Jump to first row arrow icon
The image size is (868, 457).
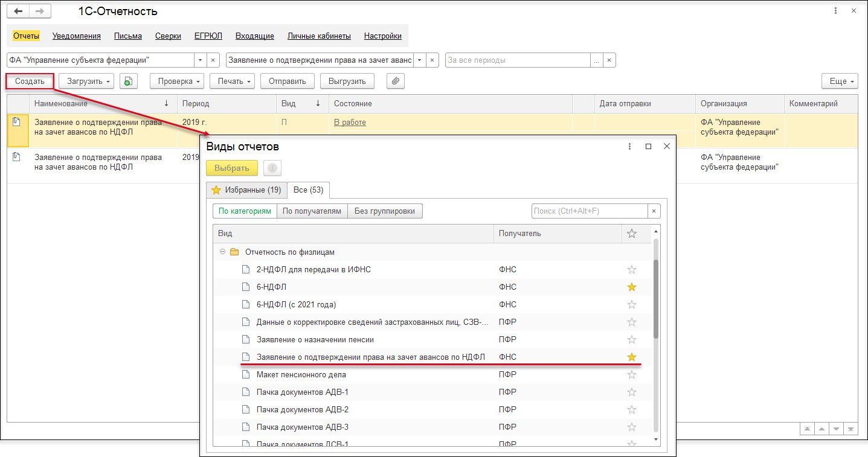pos(807,429)
